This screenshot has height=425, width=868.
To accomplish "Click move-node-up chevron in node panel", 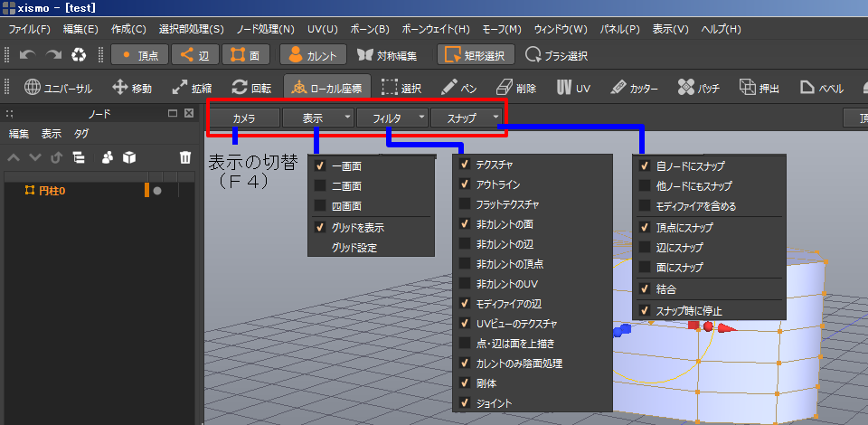I will (14, 157).
